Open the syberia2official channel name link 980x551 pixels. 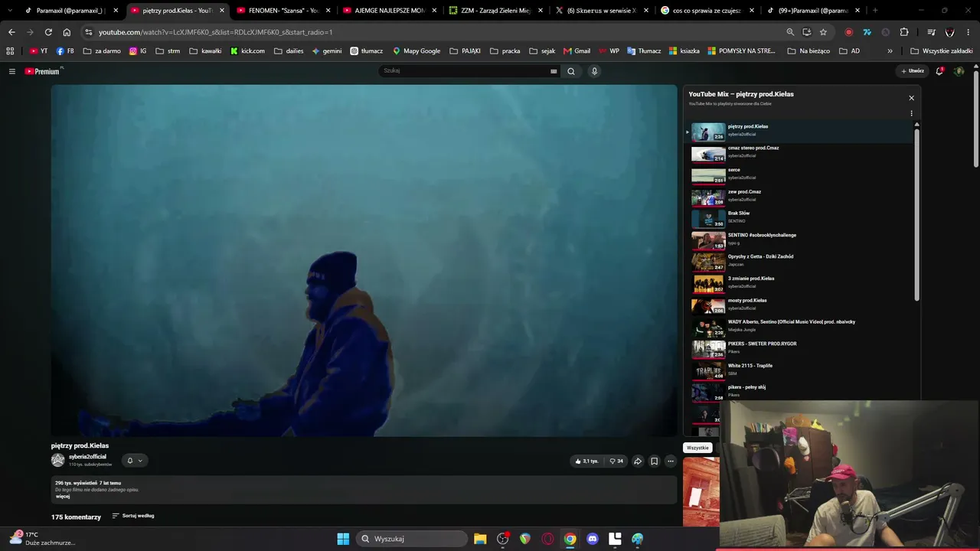click(87, 457)
